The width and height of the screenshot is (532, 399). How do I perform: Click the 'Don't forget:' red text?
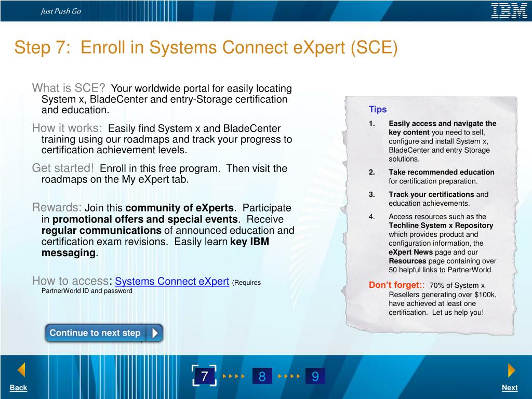pyautogui.click(x=396, y=285)
